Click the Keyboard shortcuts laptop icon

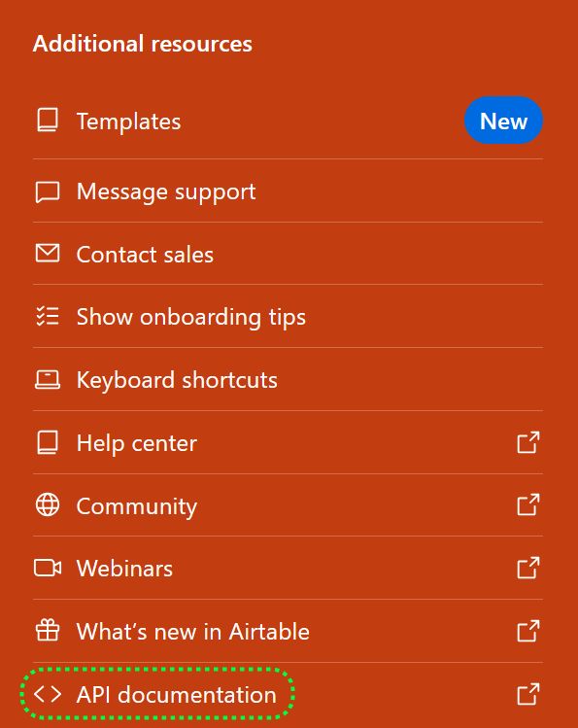pos(48,379)
